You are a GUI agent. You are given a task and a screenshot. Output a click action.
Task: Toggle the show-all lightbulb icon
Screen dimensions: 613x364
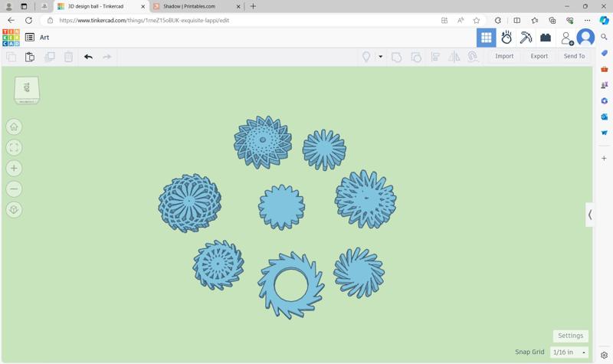[x=366, y=57]
